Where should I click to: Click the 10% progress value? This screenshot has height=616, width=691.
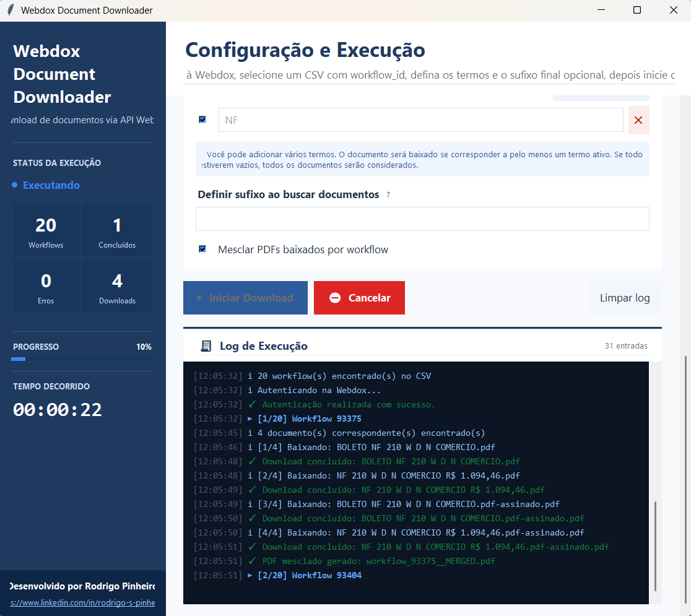144,347
